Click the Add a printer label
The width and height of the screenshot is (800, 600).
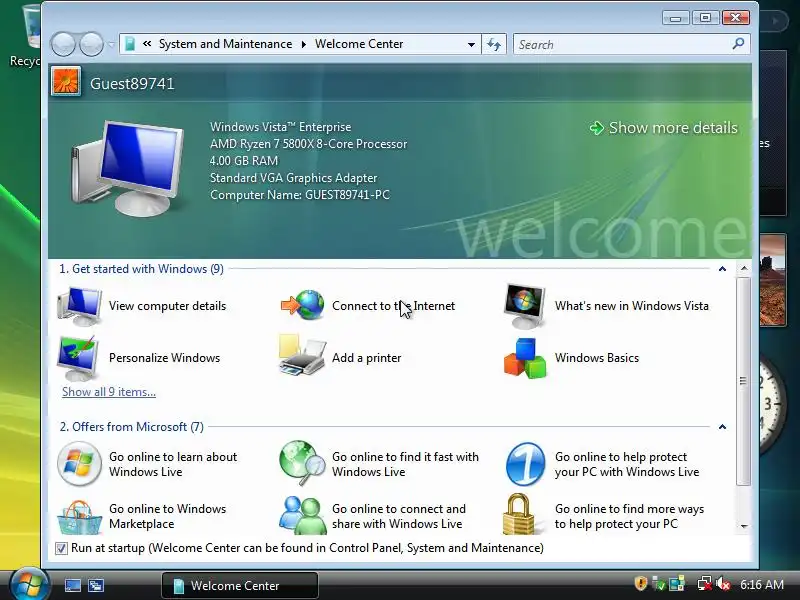tap(366, 358)
